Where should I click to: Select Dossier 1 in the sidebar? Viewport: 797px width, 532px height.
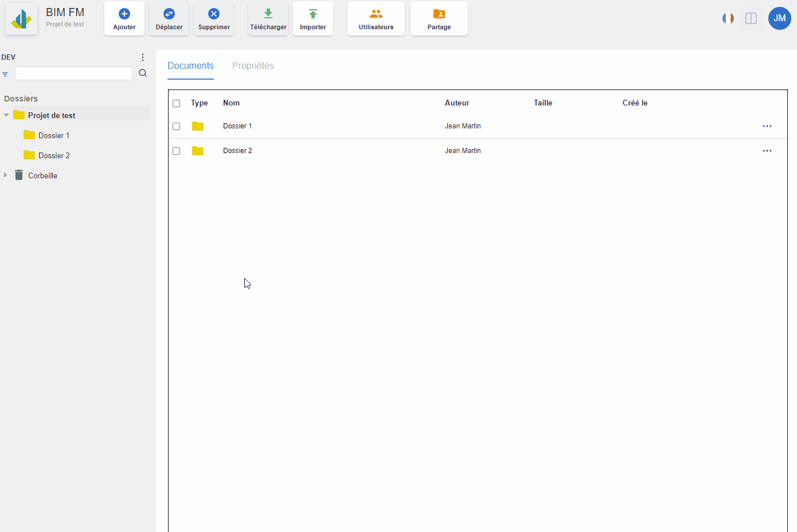pos(52,135)
